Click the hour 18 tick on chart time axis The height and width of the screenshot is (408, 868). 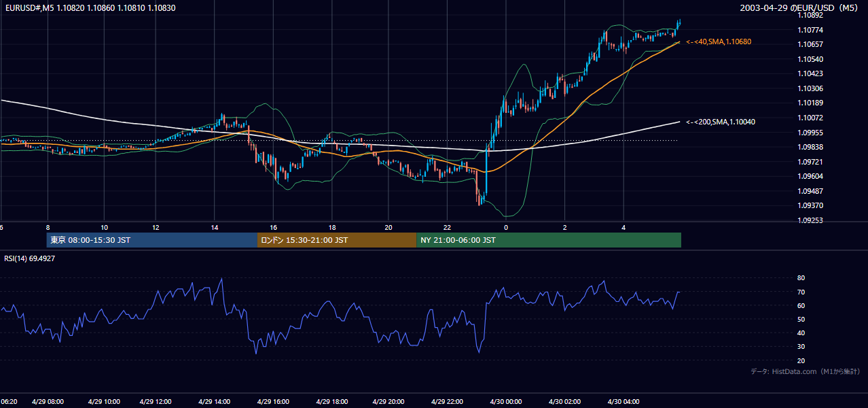click(331, 227)
